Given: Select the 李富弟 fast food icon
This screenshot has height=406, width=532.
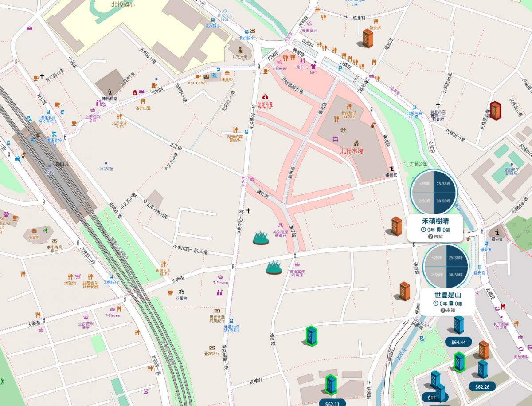Looking at the screenshot, I should 34,231.
